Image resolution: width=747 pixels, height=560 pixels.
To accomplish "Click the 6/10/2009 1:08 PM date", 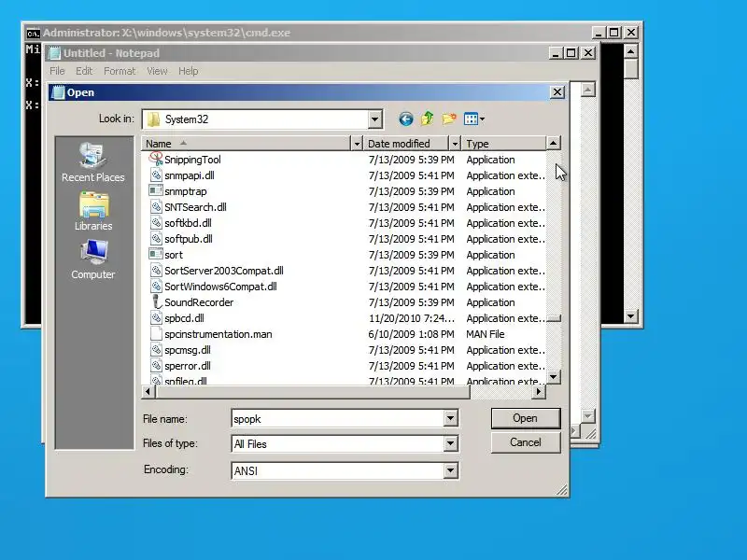I will (x=411, y=334).
